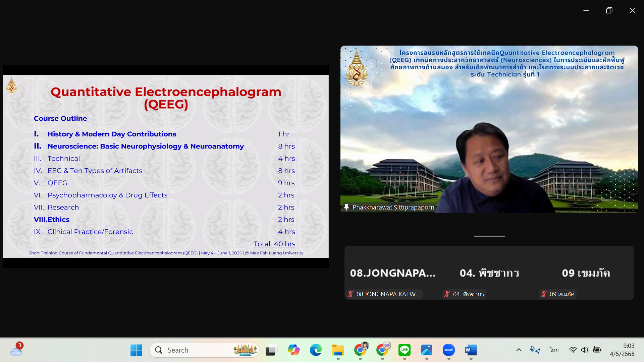644x362 pixels.
Task: Click the taskbar Search box
Action: (x=204, y=350)
